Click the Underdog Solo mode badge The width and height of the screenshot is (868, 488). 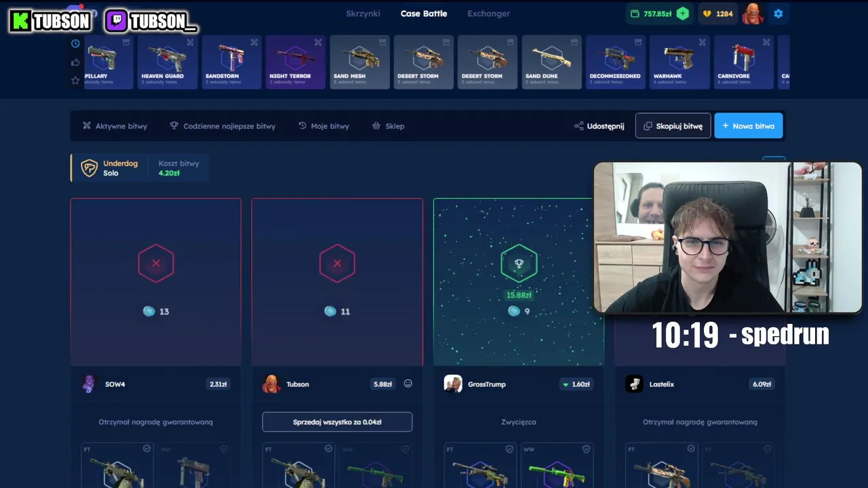coord(110,168)
